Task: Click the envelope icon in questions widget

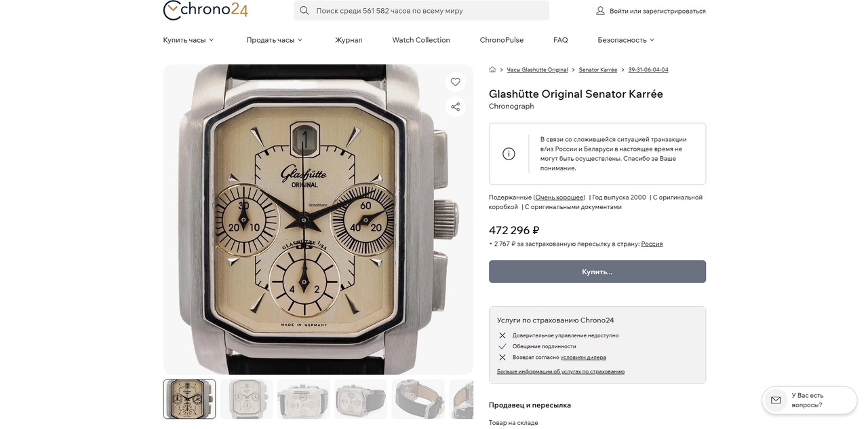Action: [776, 400]
